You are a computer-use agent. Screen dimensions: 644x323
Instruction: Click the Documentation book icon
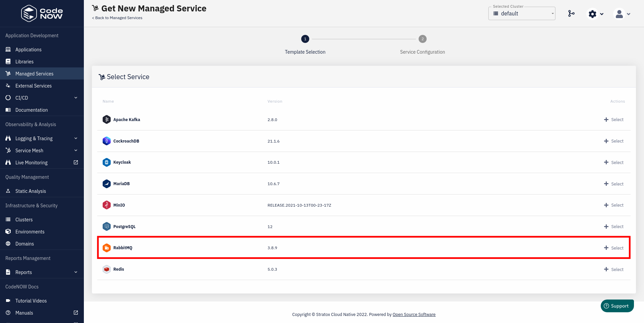click(x=8, y=110)
